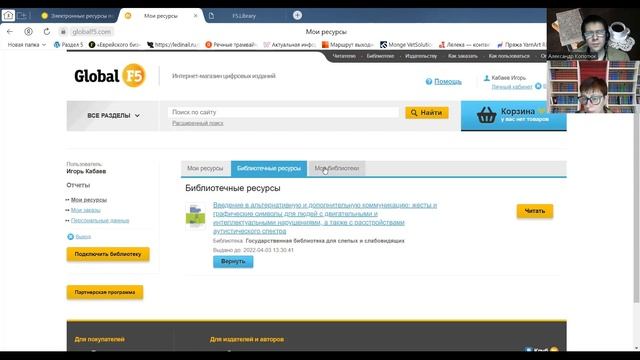Open the 'https://ledinail.ru' bookmark
640x360 pixels.
coord(172,44)
